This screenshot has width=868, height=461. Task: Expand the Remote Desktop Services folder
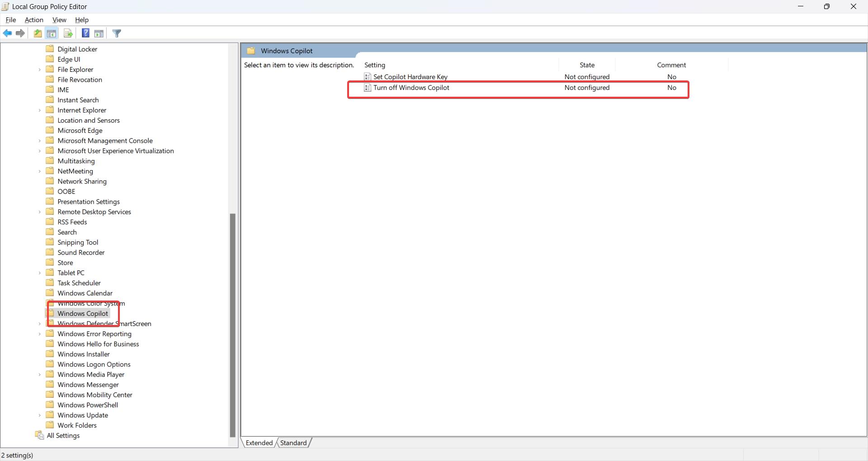click(x=40, y=212)
